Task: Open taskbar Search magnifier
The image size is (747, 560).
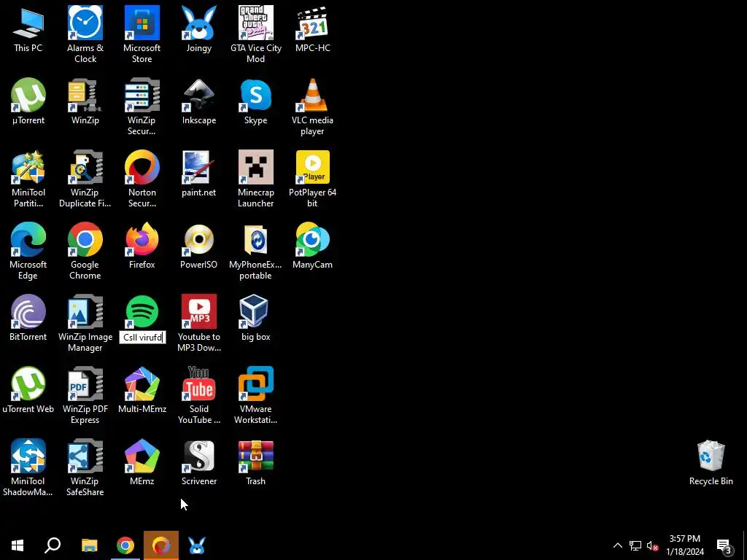Action: click(x=53, y=545)
